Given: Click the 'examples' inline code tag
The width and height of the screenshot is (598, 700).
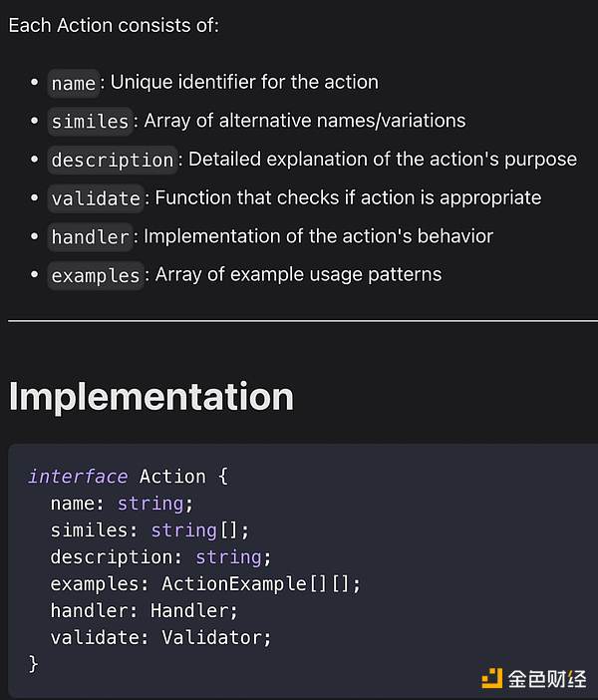Looking at the screenshot, I should click(96, 275).
